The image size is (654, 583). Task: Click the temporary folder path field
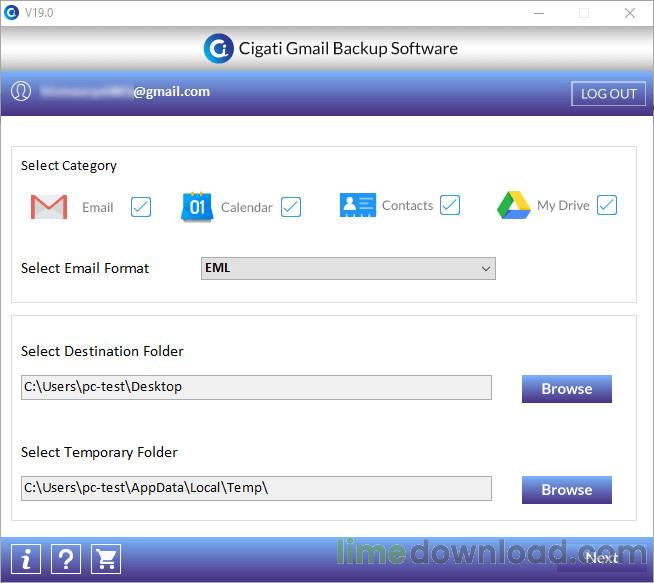pos(257,488)
